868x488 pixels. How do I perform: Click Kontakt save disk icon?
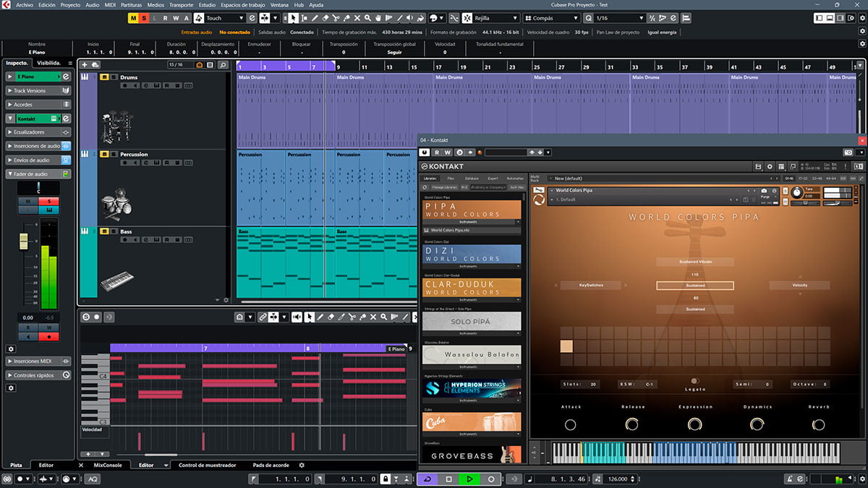tap(757, 167)
